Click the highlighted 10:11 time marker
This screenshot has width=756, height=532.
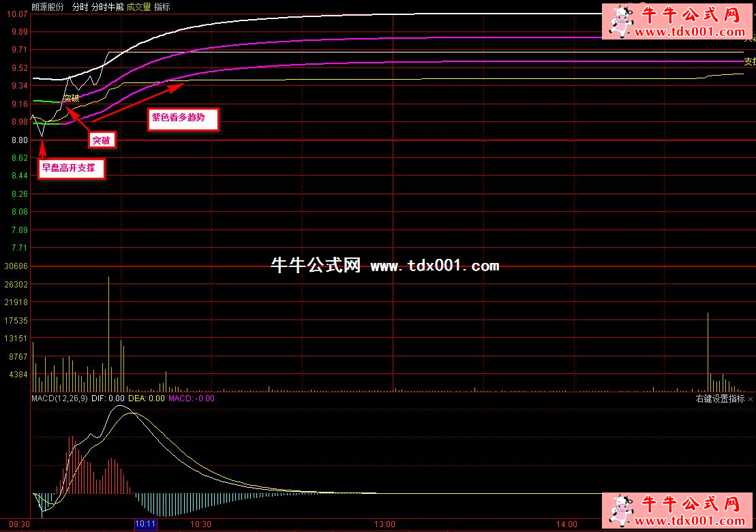[146, 525]
